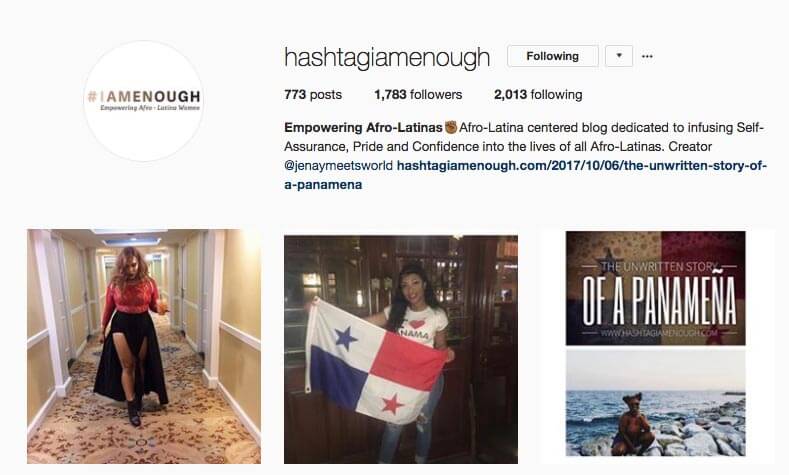Expand the suggested accounts dropdown arrow
The width and height of the screenshot is (789, 475).
[x=619, y=56]
